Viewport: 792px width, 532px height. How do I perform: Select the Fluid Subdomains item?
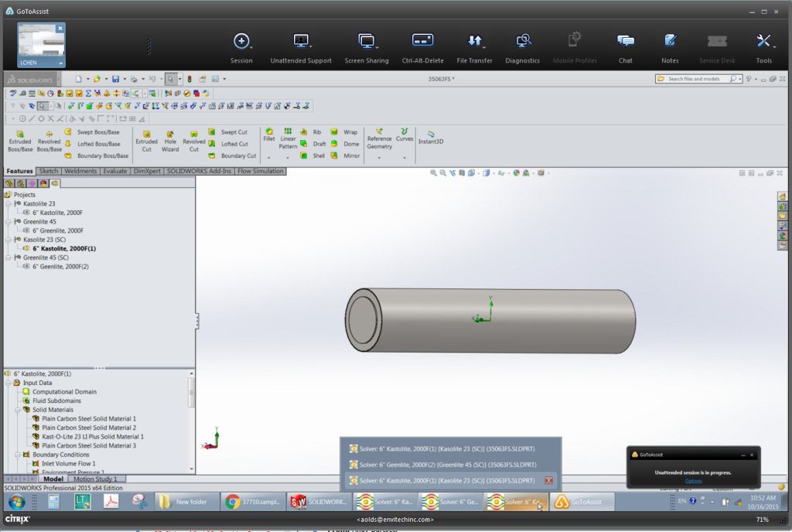[x=52, y=401]
